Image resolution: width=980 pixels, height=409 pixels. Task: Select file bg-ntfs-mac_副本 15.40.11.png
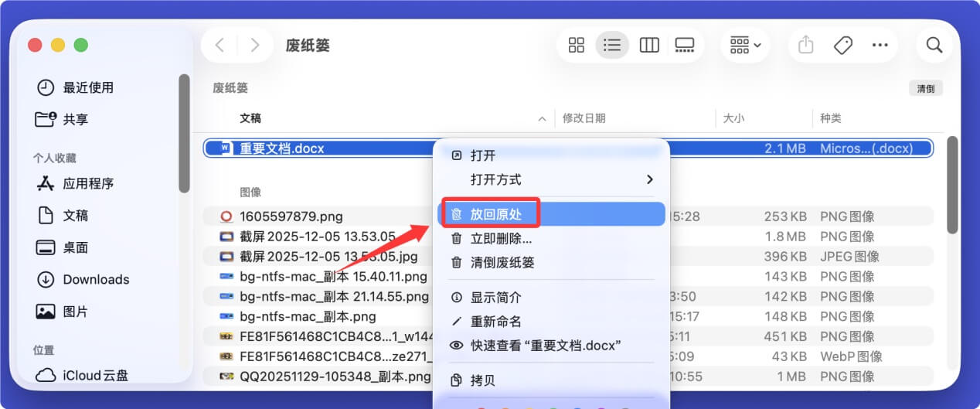(x=333, y=276)
